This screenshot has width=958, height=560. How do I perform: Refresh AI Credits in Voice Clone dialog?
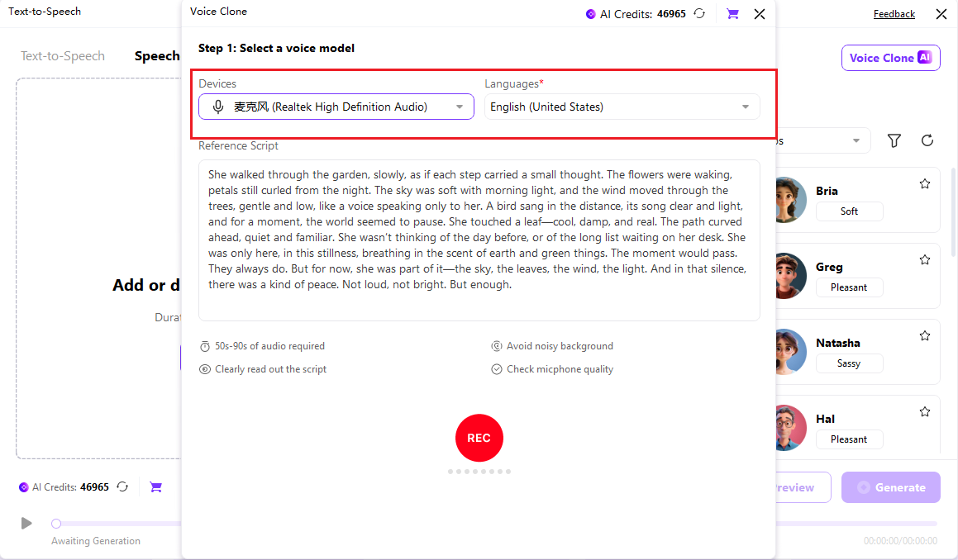pos(699,13)
